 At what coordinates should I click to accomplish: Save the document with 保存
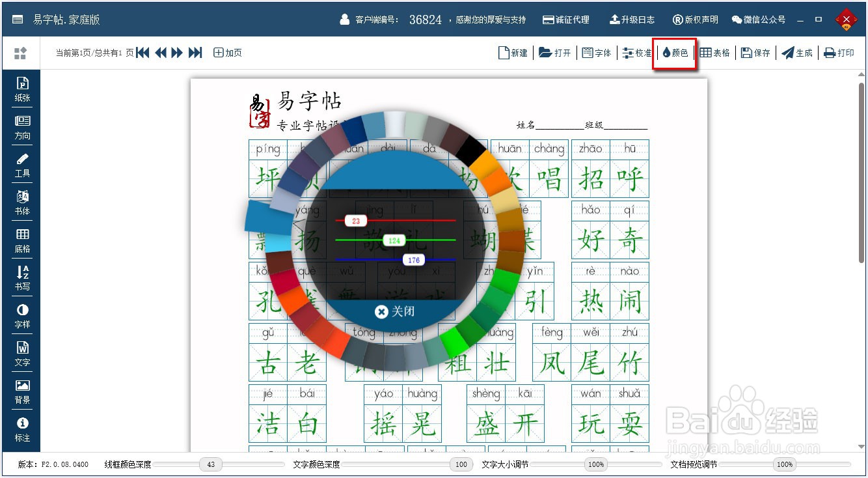coord(755,53)
